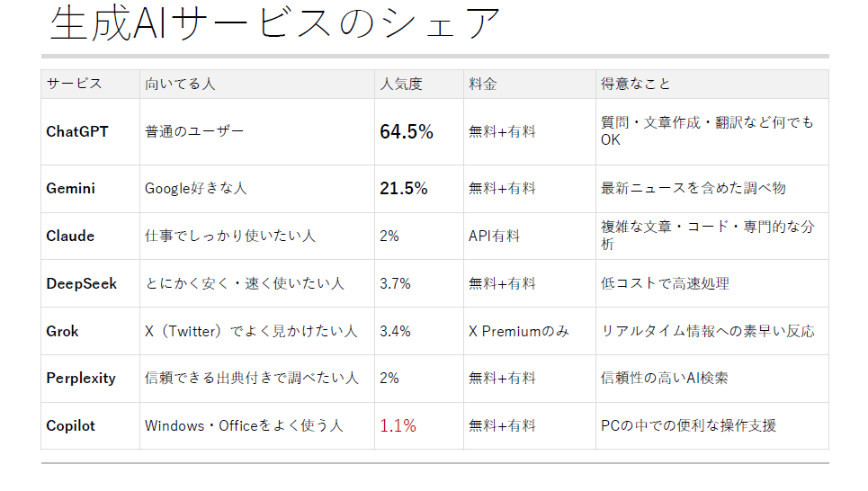Viewport: 868px width, 491px height.
Task: Select the 人気度 column header
Action: point(401,84)
